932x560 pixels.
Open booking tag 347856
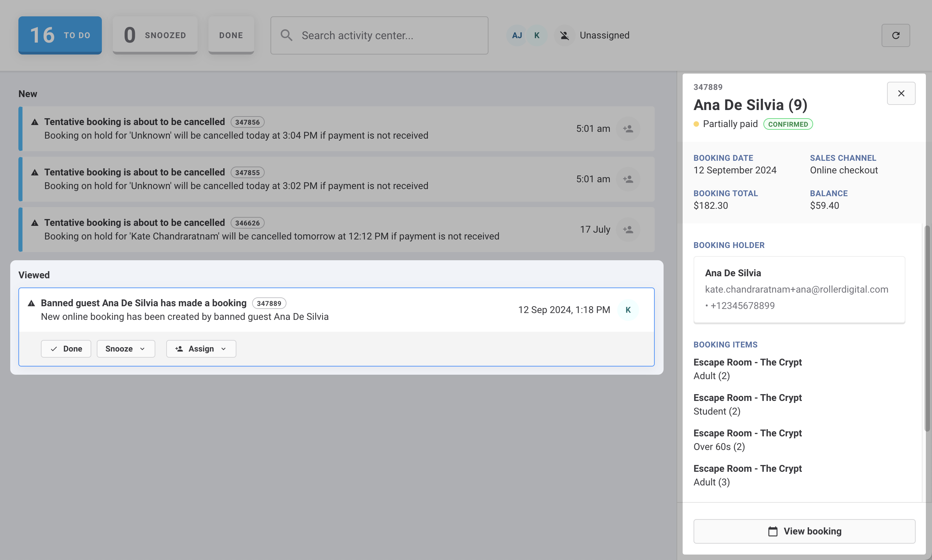(248, 122)
